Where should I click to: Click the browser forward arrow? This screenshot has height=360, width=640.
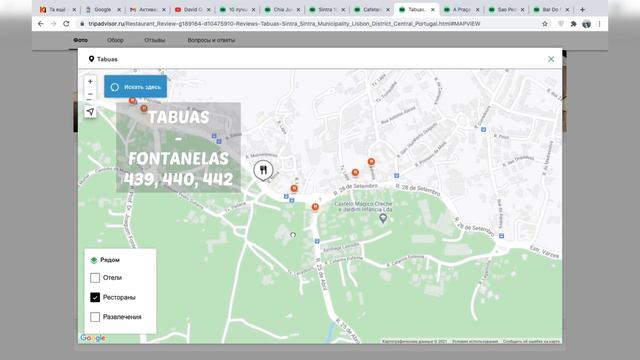coord(53,24)
